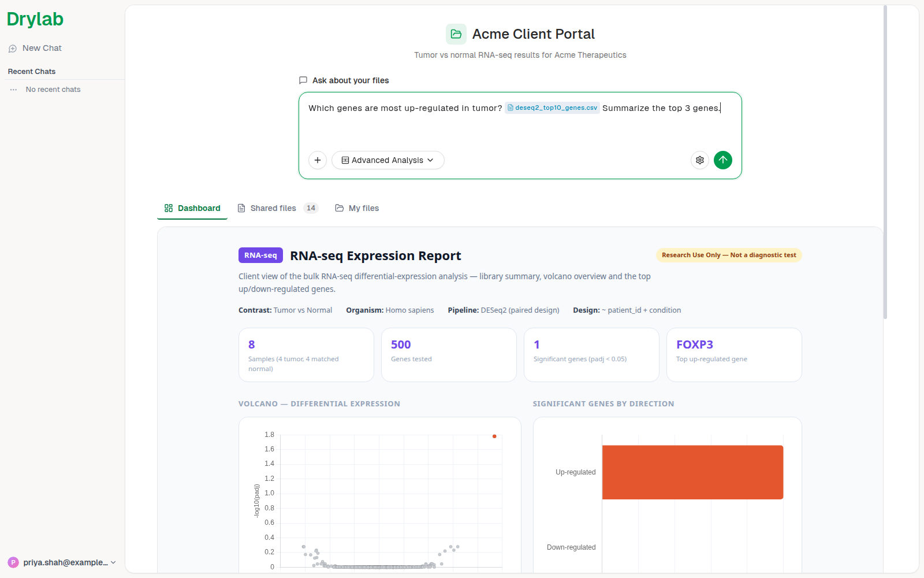The height and width of the screenshot is (578, 924).
Task: Click the Design: patient_id + condition text
Action: [627, 310]
